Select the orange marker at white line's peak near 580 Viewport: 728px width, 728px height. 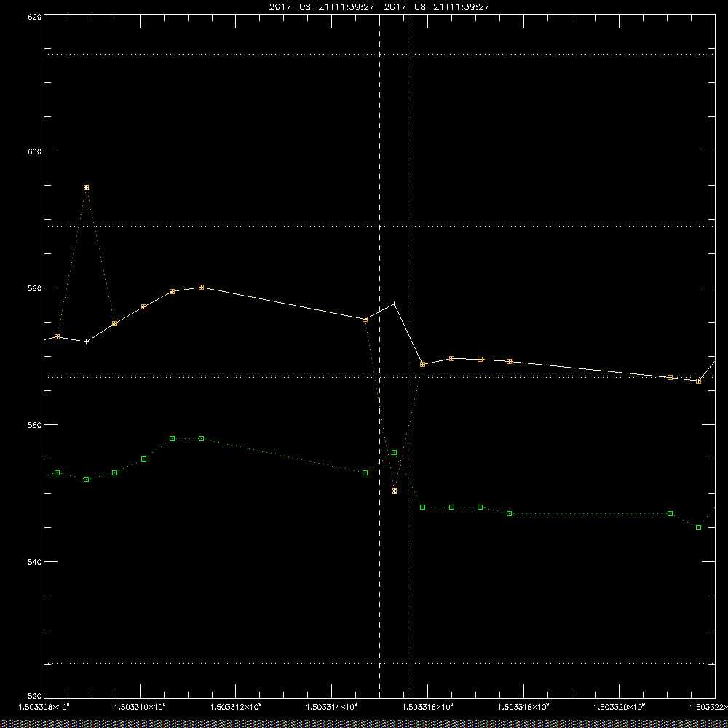tap(201, 288)
